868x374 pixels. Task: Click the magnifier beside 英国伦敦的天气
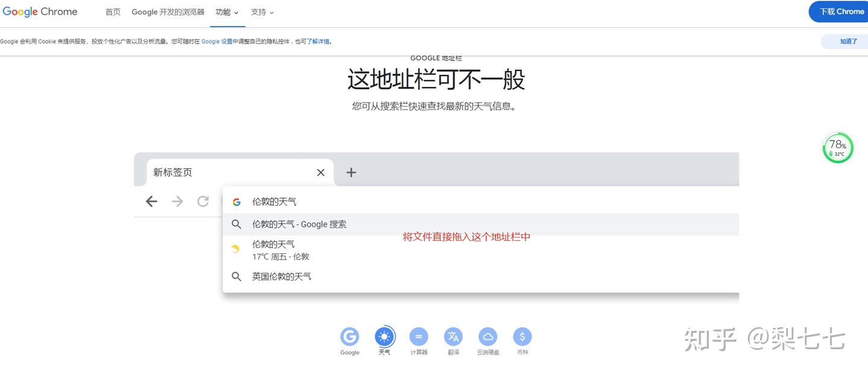point(237,277)
